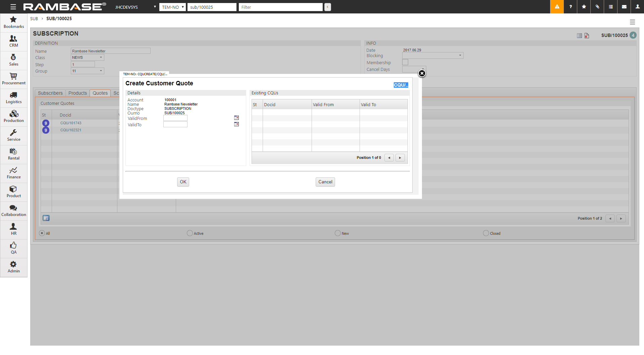Open the Production module in sidebar

[x=14, y=117]
